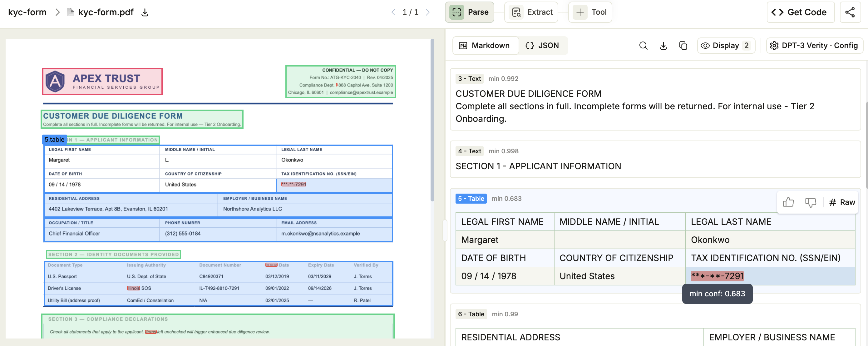Screen dimensions: 868x346
Task: Select the Extract step
Action: (x=531, y=12)
